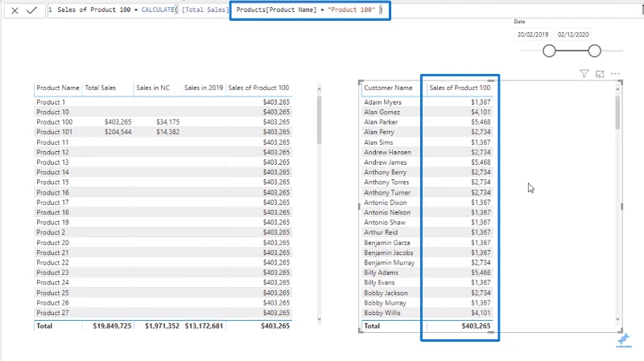
Task: Select customer Benjamin Murray
Action: click(390, 263)
